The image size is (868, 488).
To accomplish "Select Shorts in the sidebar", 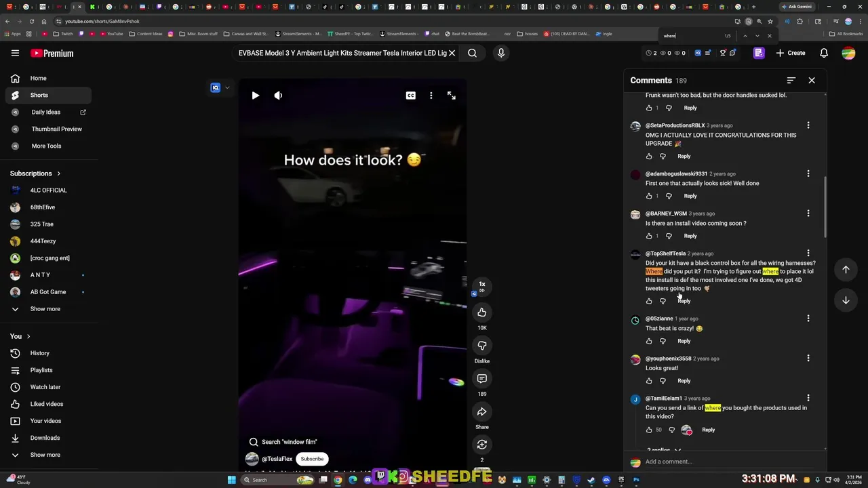I will pos(49,95).
